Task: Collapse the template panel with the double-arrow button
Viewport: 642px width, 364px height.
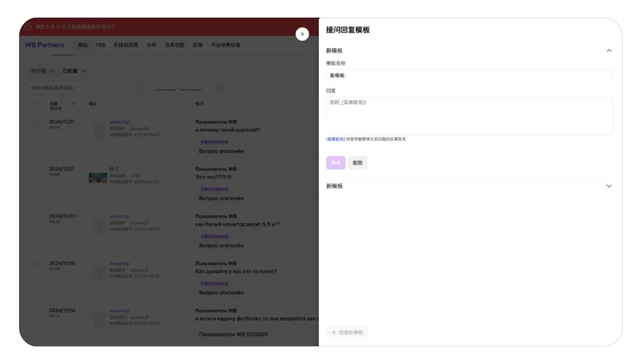Action: pyautogui.click(x=302, y=34)
